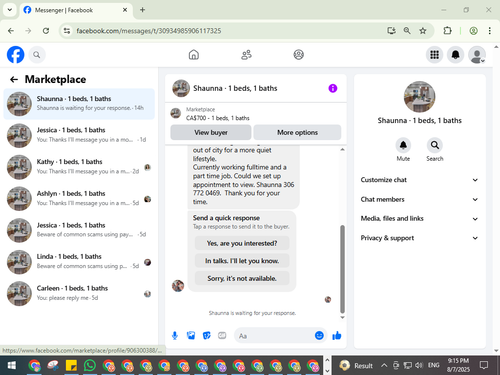
Task: Click the address bar URL
Action: click(149, 31)
